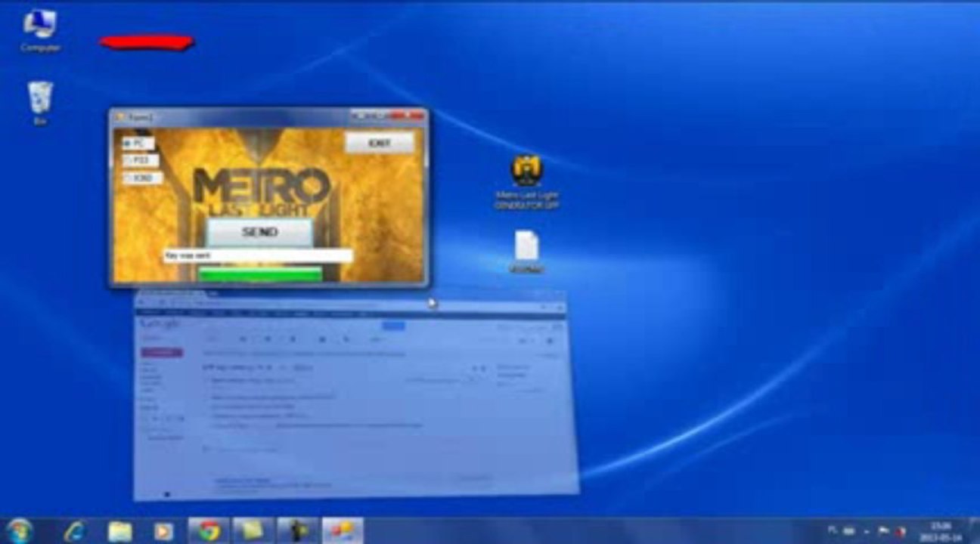
Task: Click the EXIT button in the generator
Action: click(x=380, y=143)
